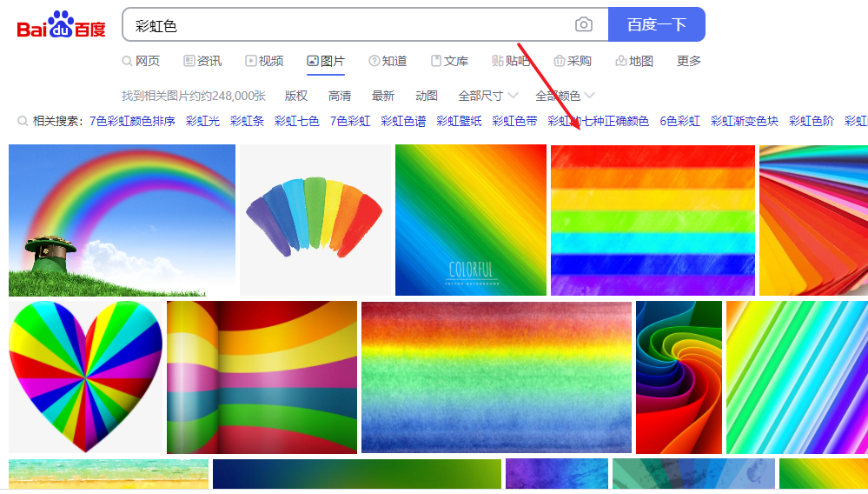Open the diagonal COLORFUL gradient image
868x494 pixels.
click(x=471, y=220)
